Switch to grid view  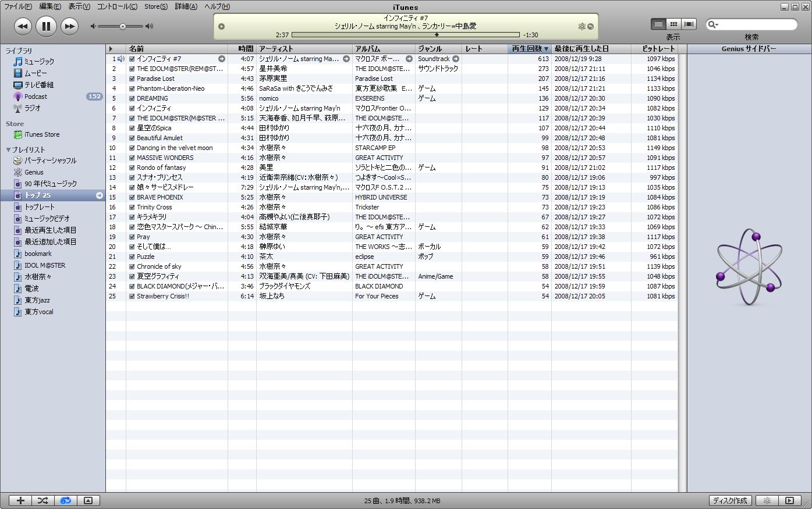[x=673, y=24]
